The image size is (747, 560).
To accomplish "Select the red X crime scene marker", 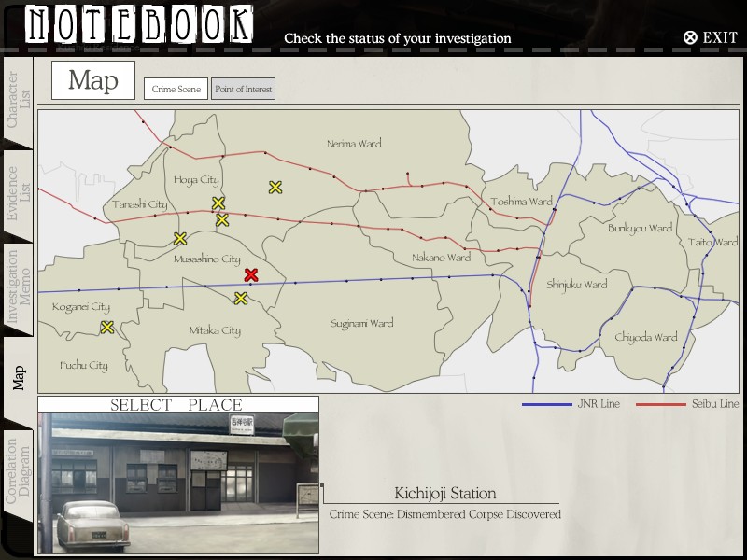I will [x=251, y=274].
